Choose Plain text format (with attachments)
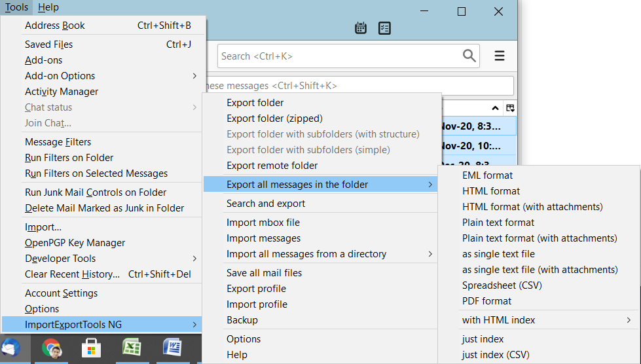This screenshot has width=641, height=364. pos(538,238)
